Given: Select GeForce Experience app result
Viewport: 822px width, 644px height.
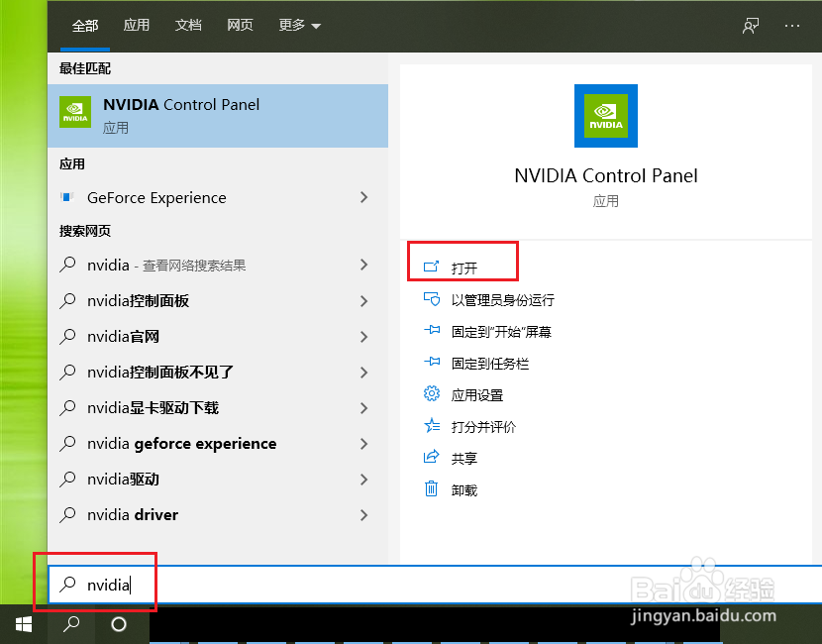Looking at the screenshot, I should (218, 198).
